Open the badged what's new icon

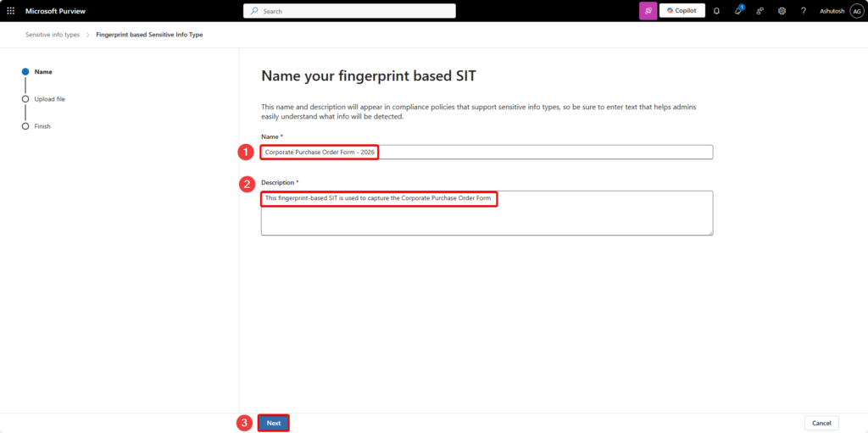coord(738,11)
